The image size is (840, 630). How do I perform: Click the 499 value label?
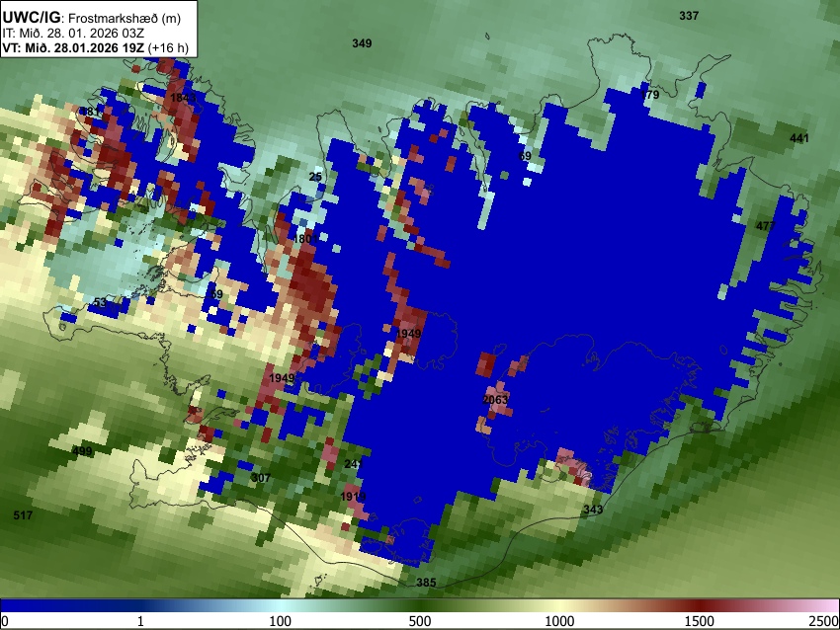click(x=82, y=451)
